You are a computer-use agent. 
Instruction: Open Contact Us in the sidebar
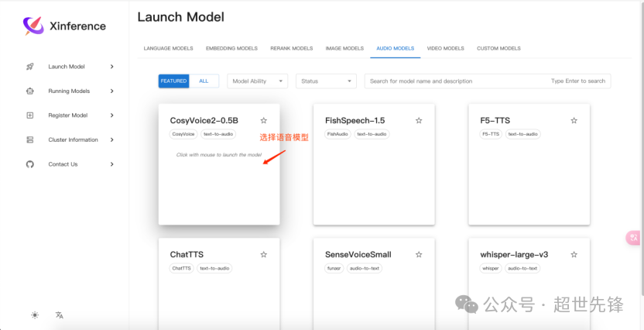click(63, 164)
